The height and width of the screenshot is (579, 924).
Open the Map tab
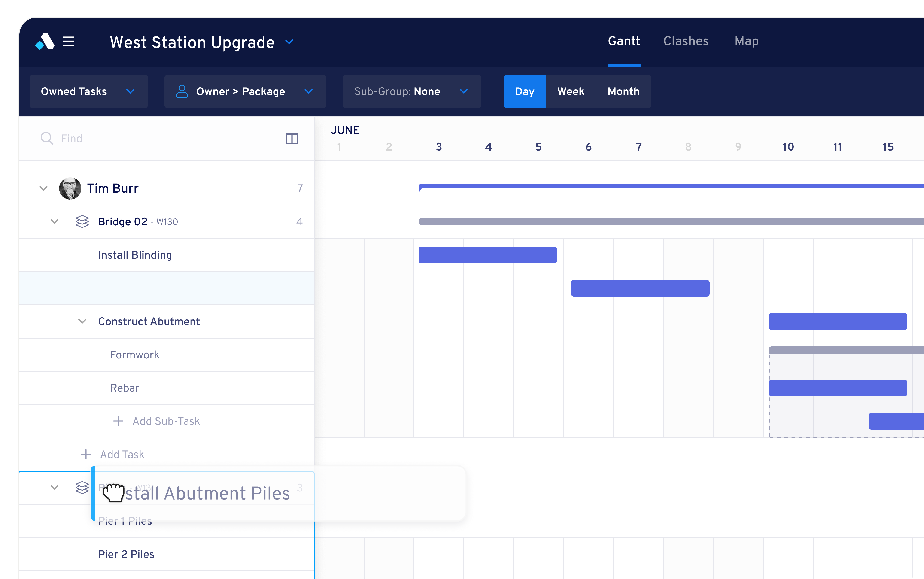tap(746, 41)
